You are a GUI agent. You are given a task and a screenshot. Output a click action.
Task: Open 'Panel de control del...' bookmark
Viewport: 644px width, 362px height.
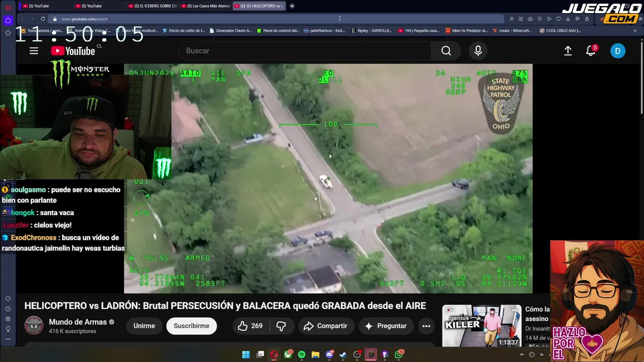click(278, 31)
